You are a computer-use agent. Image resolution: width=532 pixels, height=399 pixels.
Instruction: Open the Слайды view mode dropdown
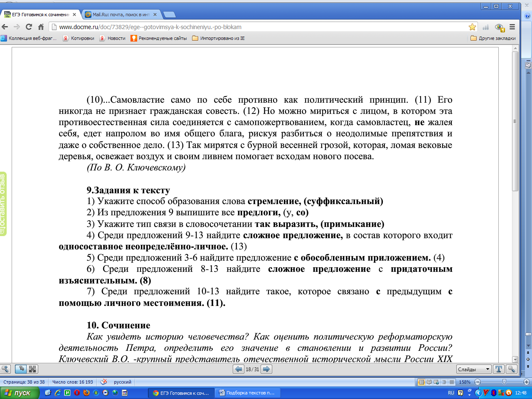474,369
